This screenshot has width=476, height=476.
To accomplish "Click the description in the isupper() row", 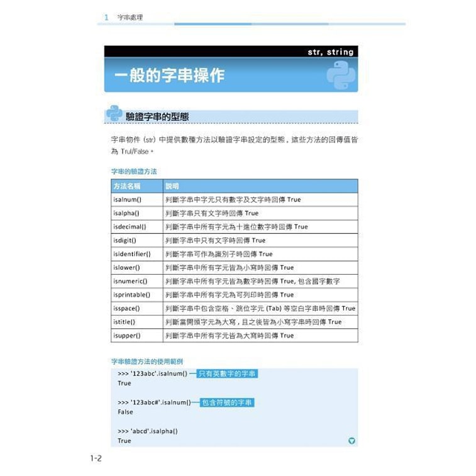I will 230,336.
